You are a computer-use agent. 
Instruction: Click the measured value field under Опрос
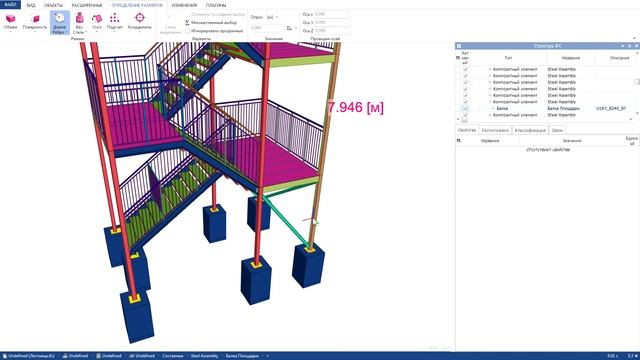pos(267,28)
